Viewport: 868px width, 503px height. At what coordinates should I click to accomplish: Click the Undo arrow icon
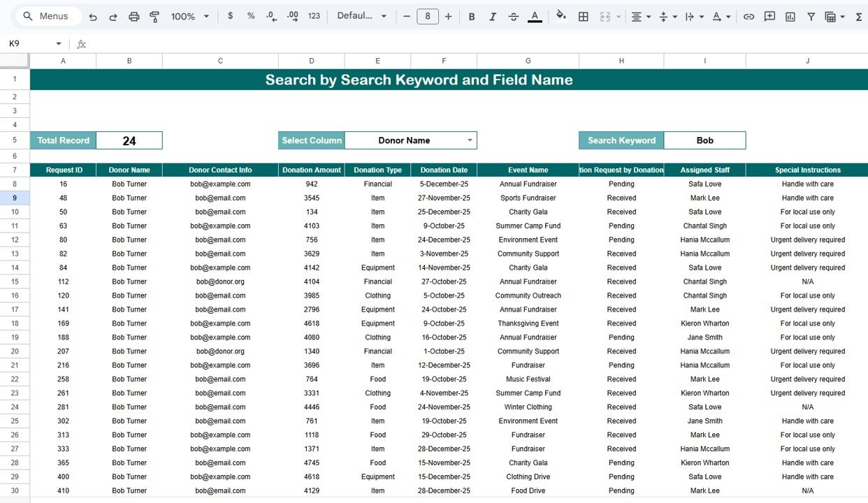pyautogui.click(x=93, y=16)
